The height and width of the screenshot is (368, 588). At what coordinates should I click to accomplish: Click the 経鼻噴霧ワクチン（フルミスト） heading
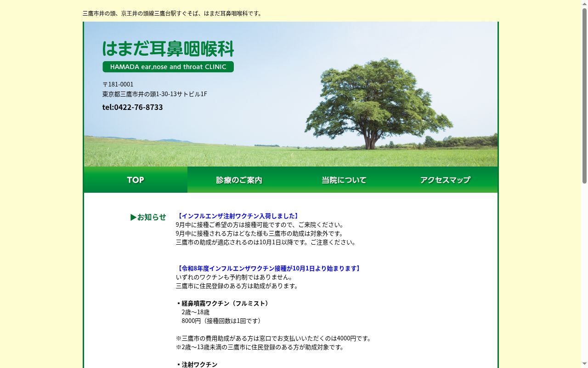223,303
